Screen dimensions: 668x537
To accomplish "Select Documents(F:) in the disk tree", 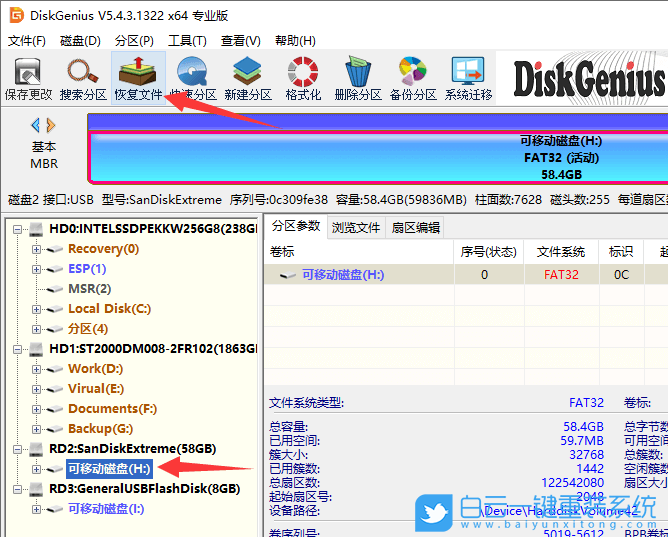I will (x=112, y=409).
